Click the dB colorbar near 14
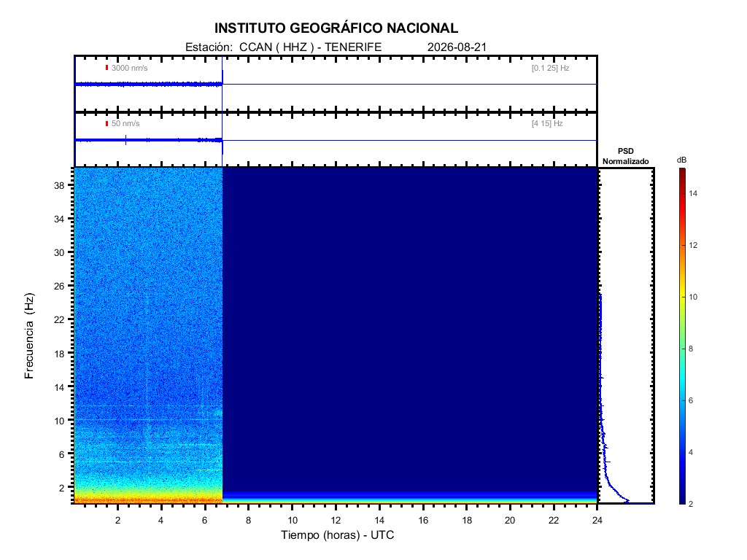This screenshot has width=747, height=560. (x=683, y=193)
